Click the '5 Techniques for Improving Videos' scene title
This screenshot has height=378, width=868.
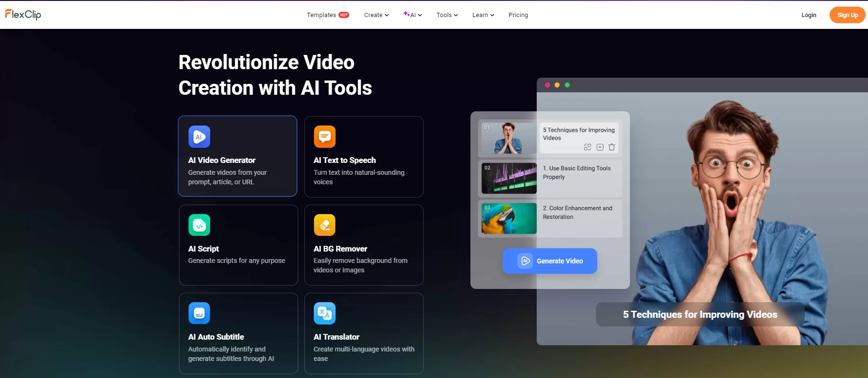579,134
